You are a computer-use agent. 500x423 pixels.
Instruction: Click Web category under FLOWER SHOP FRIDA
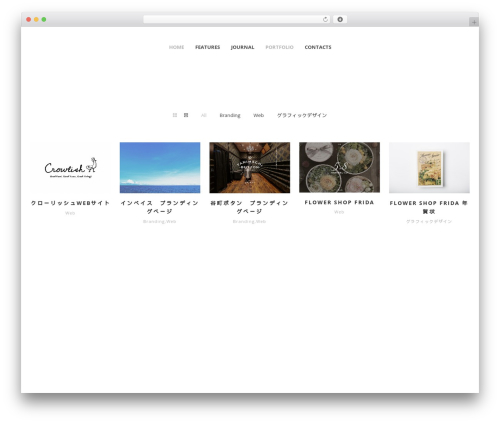[x=339, y=212]
